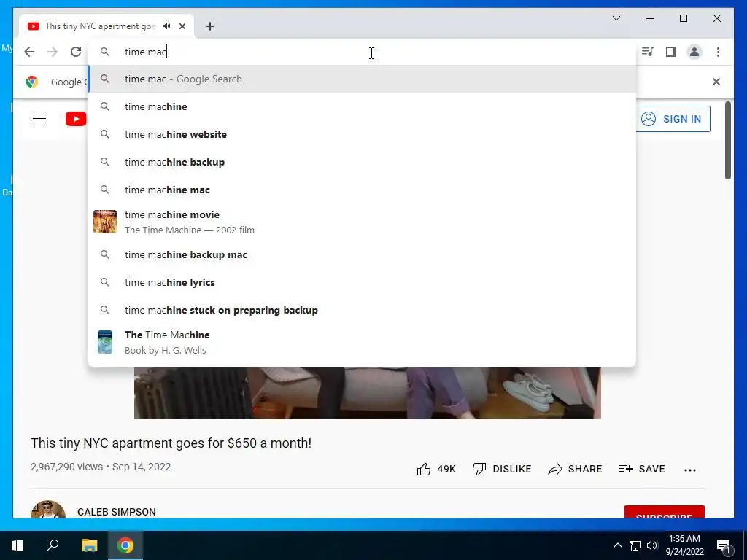
Task: Click the video title about $650 NYC apartment
Action: tap(171, 443)
